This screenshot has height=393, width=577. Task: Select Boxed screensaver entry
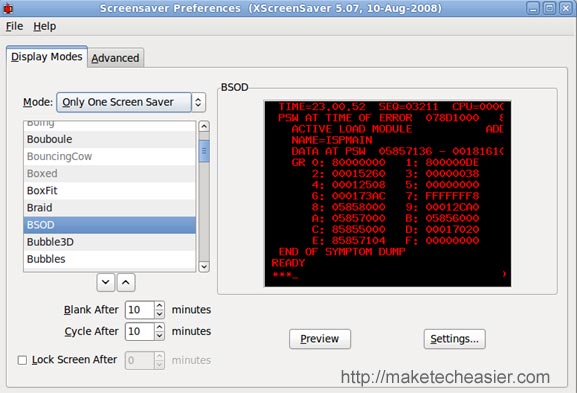109,174
